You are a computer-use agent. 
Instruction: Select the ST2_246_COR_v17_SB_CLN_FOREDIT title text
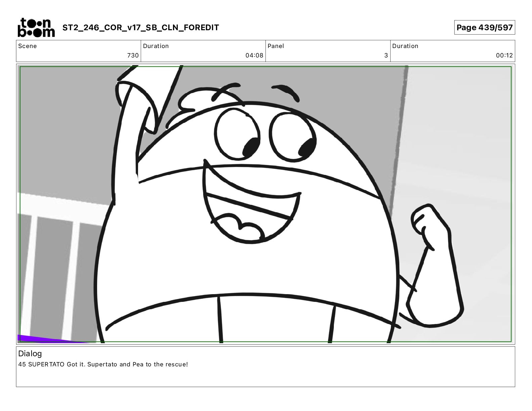141,28
